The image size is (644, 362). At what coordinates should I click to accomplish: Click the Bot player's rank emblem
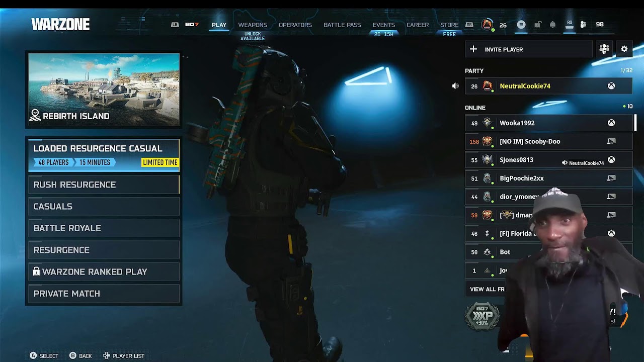point(487,252)
